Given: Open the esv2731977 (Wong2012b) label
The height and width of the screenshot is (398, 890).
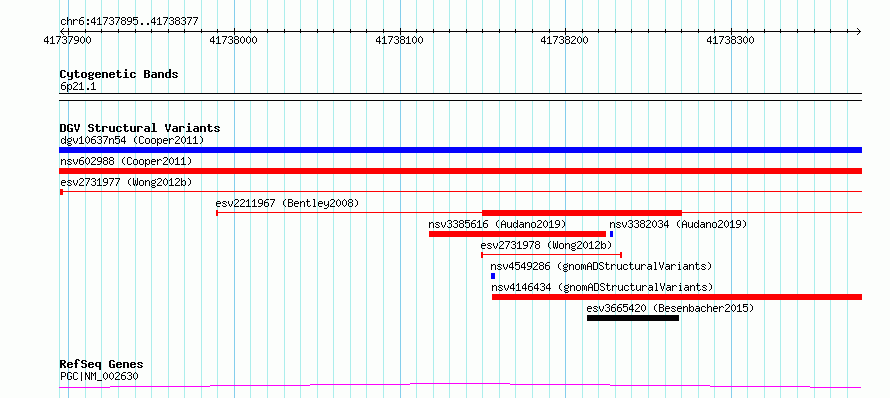Looking at the screenshot, I should (126, 182).
